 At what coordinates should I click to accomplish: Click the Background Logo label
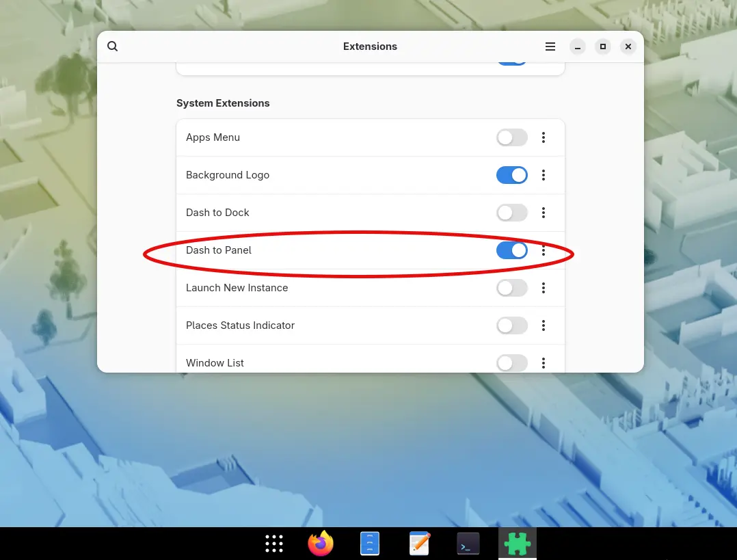[x=228, y=175]
